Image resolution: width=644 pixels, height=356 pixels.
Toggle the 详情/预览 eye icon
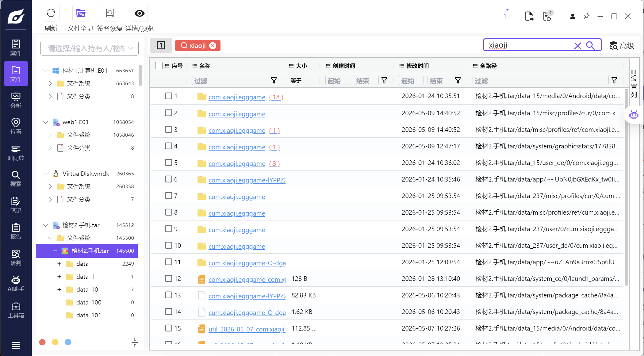pyautogui.click(x=140, y=13)
